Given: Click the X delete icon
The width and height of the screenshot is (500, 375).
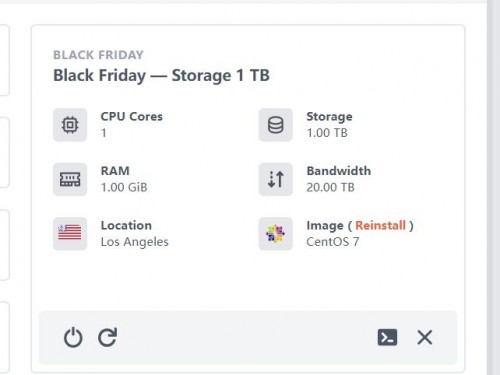Looking at the screenshot, I should 425,337.
